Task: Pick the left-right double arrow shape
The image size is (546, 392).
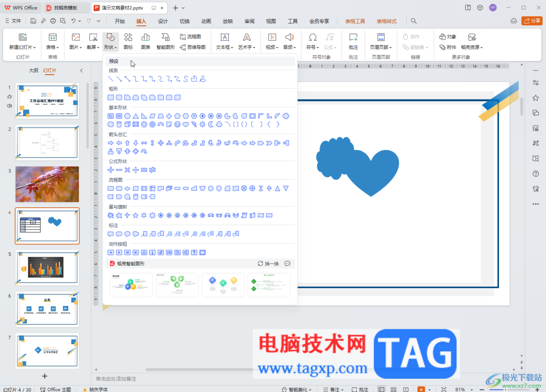Action: click(x=144, y=143)
